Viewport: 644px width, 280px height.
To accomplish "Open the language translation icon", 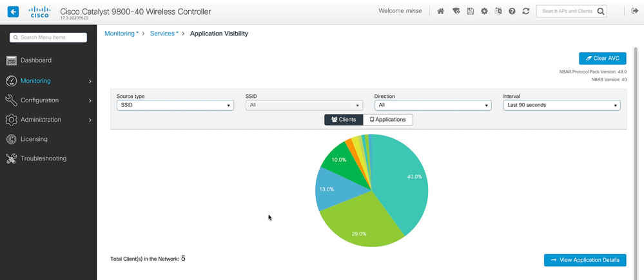I will (x=498, y=12).
